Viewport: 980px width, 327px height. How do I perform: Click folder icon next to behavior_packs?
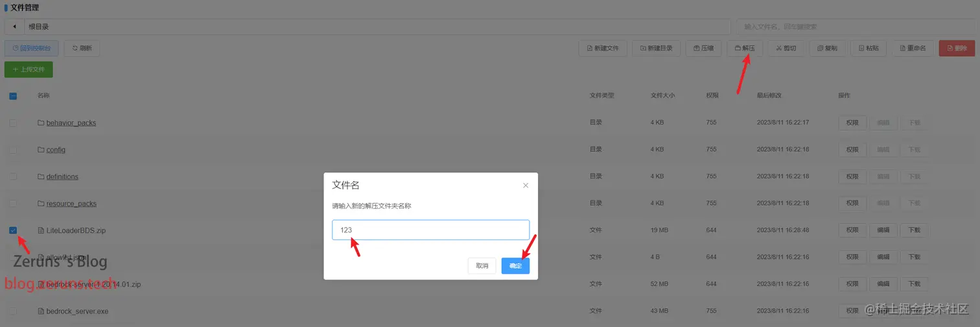(x=41, y=123)
